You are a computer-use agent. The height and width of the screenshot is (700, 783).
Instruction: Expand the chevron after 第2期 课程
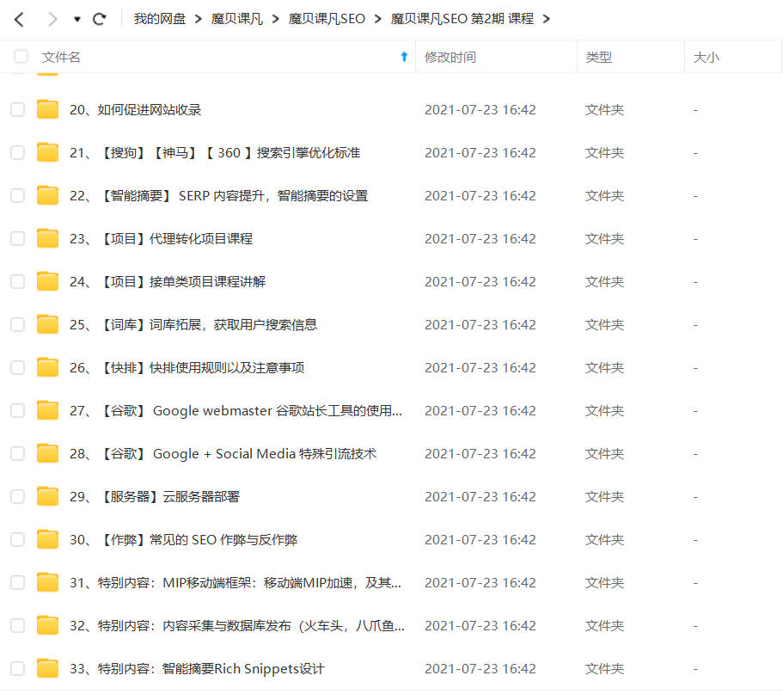click(x=547, y=19)
